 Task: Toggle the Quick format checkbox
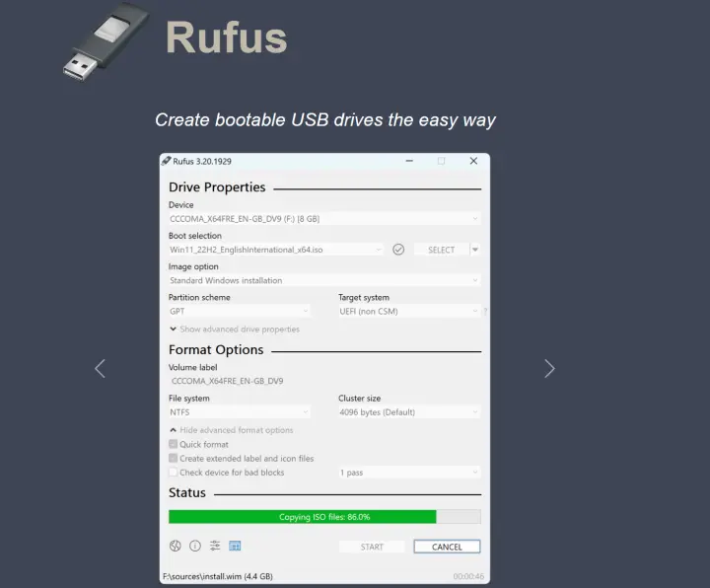pyautogui.click(x=173, y=444)
